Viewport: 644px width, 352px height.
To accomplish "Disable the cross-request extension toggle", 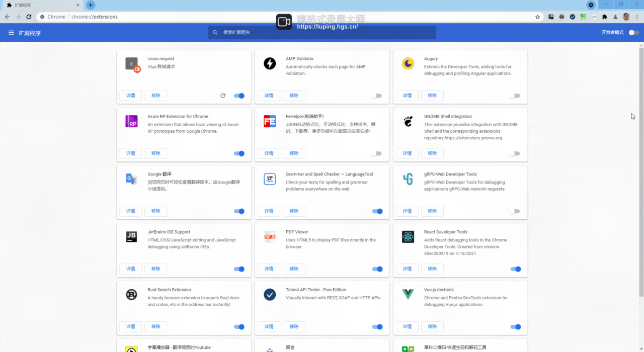I will pos(239,96).
